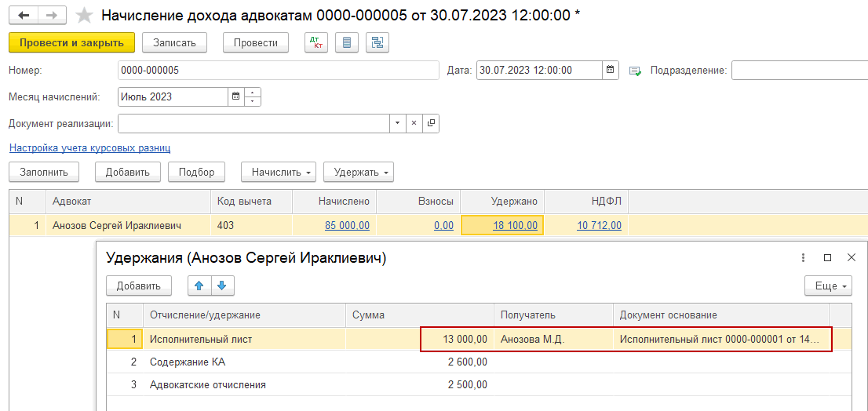The height and width of the screenshot is (411, 868).
Task: Expand the Документ реализации dropdown list
Action: (x=397, y=123)
